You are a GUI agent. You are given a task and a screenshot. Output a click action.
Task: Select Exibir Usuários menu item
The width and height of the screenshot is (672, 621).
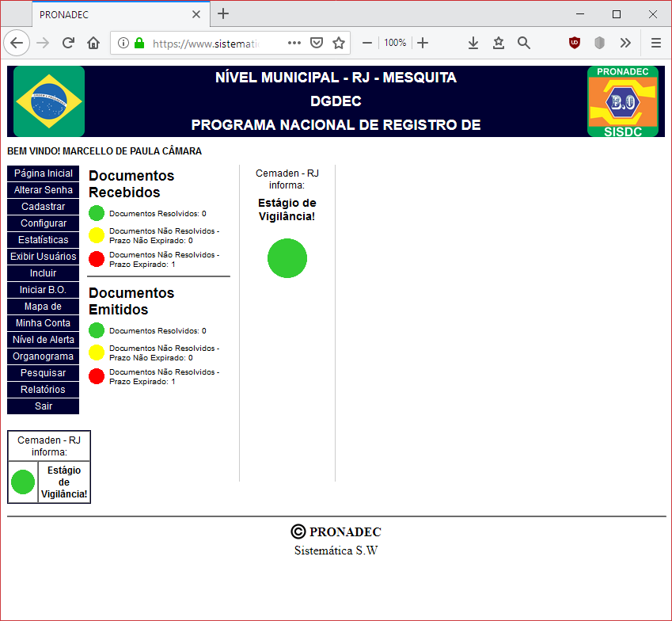pyautogui.click(x=44, y=257)
